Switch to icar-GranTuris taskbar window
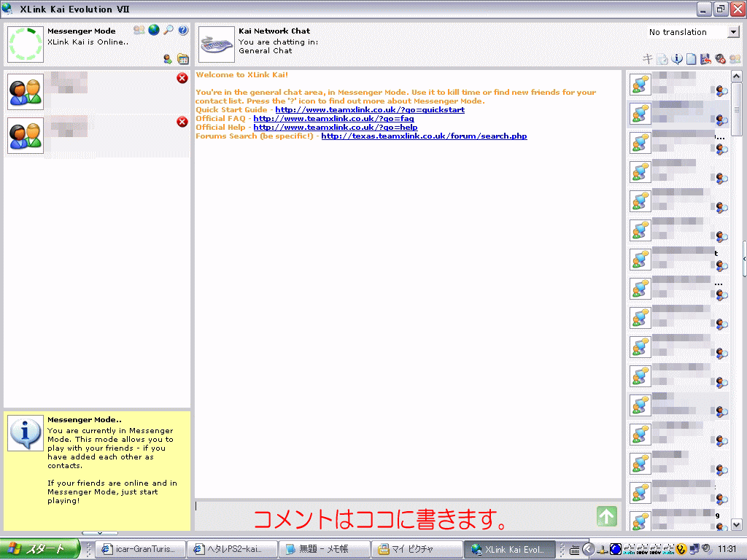This screenshot has width=747, height=560. click(141, 549)
